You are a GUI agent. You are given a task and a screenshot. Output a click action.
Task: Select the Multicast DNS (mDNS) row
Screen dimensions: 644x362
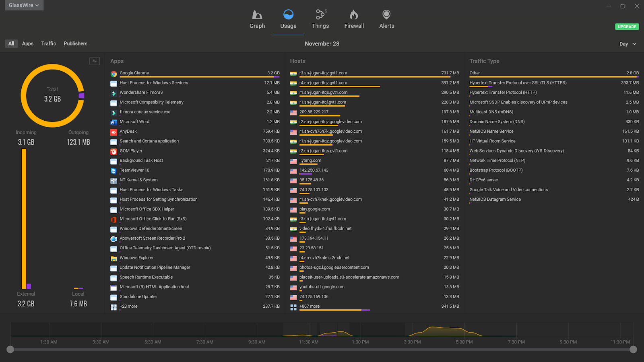(554, 112)
